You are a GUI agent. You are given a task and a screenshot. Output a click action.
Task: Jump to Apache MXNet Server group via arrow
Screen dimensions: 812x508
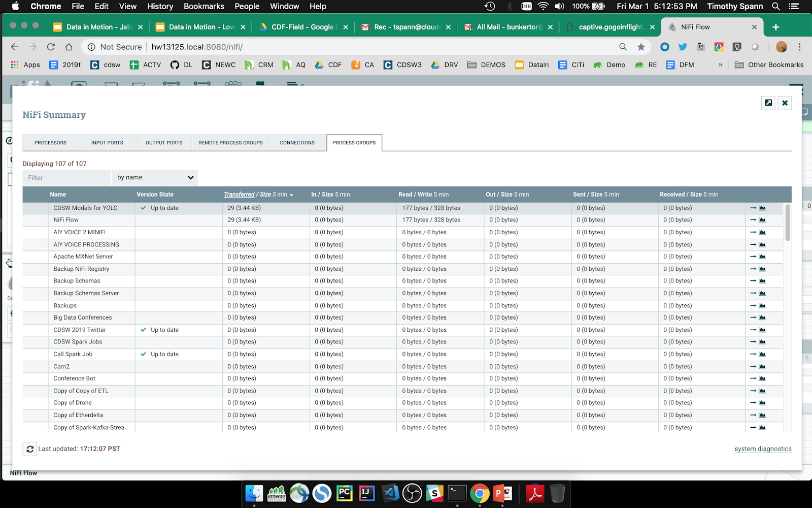tap(753, 257)
